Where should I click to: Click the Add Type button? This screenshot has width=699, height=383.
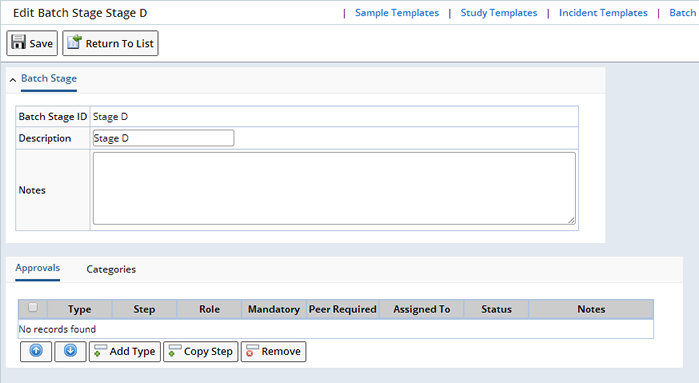[x=125, y=351]
